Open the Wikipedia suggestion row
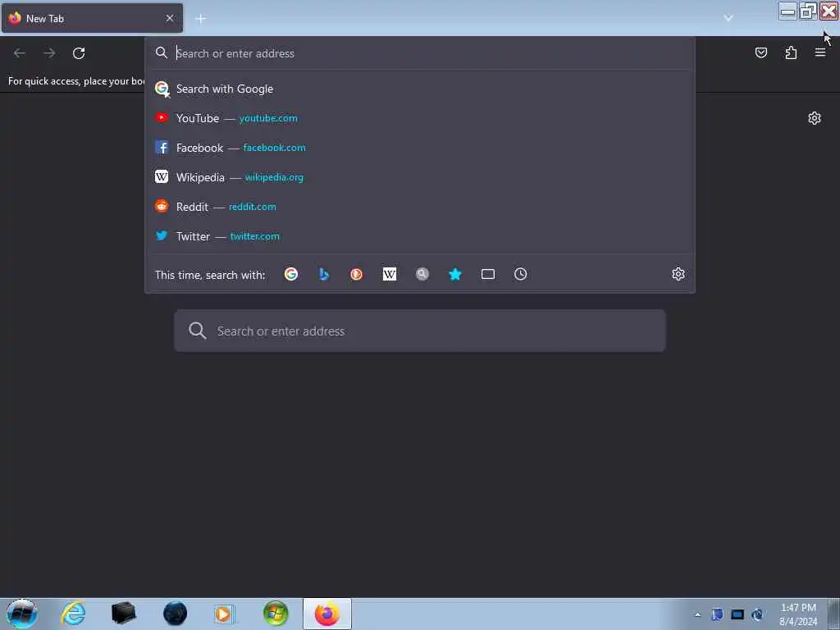Image resolution: width=840 pixels, height=630 pixels. (x=420, y=177)
